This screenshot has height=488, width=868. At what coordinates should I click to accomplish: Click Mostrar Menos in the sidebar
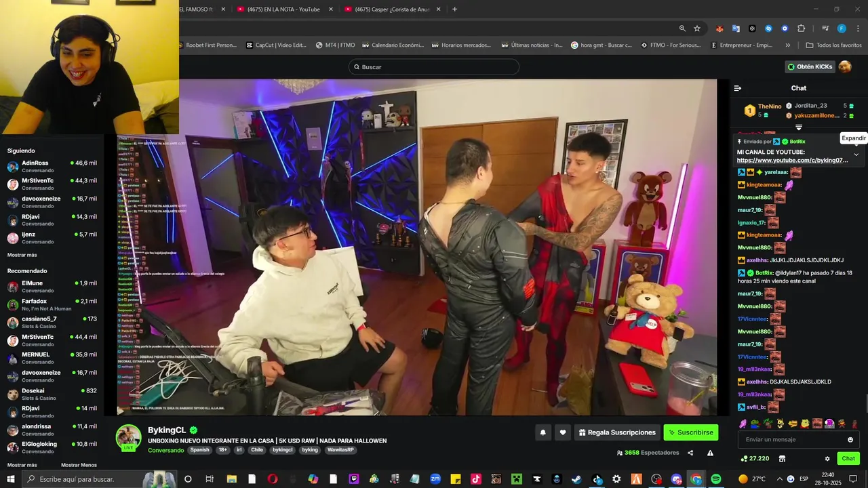point(79,465)
